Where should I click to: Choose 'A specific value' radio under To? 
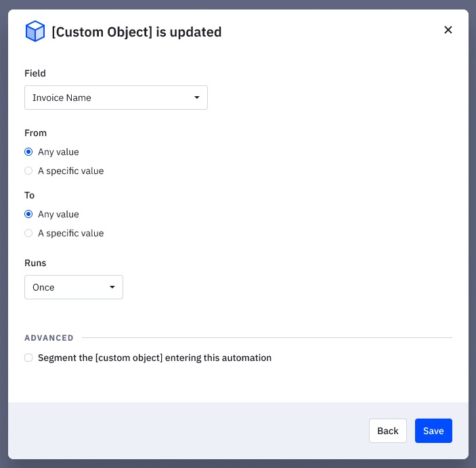(28, 233)
